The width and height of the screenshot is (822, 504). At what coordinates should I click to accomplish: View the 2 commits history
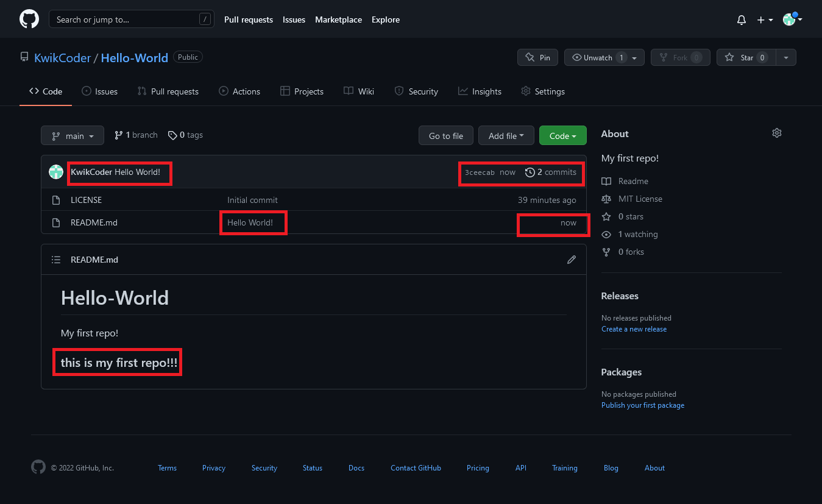point(551,172)
